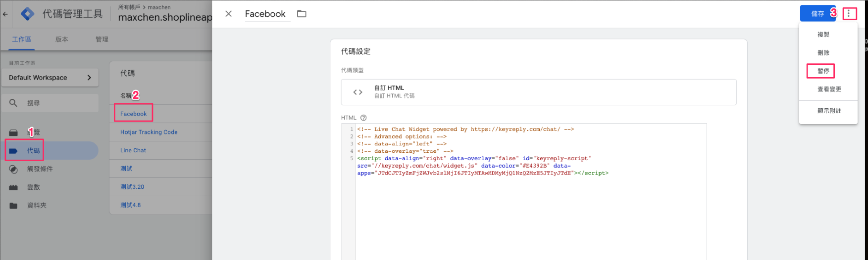The width and height of the screenshot is (868, 260).
Task: Close the Facebook tag editor panel
Action: [228, 14]
